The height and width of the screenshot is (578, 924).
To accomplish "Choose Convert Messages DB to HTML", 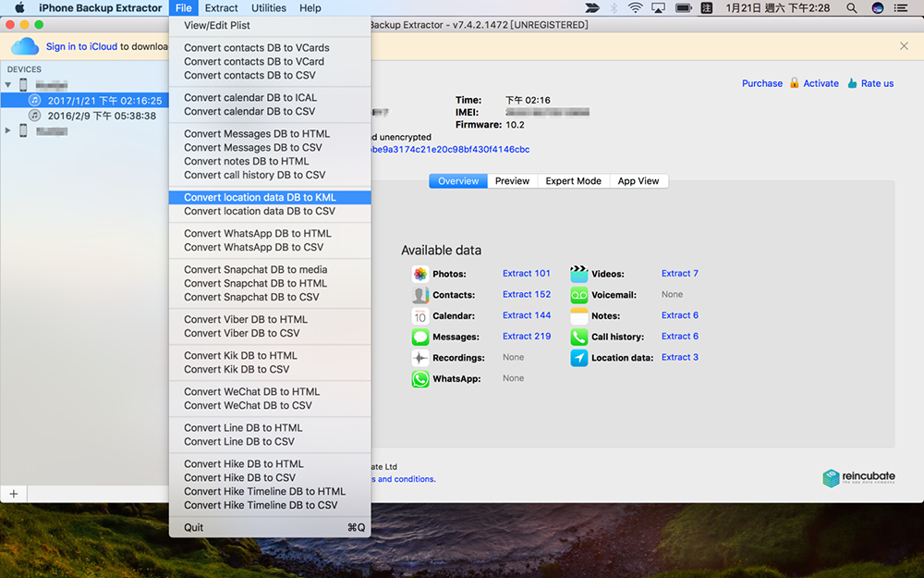I will (270, 134).
